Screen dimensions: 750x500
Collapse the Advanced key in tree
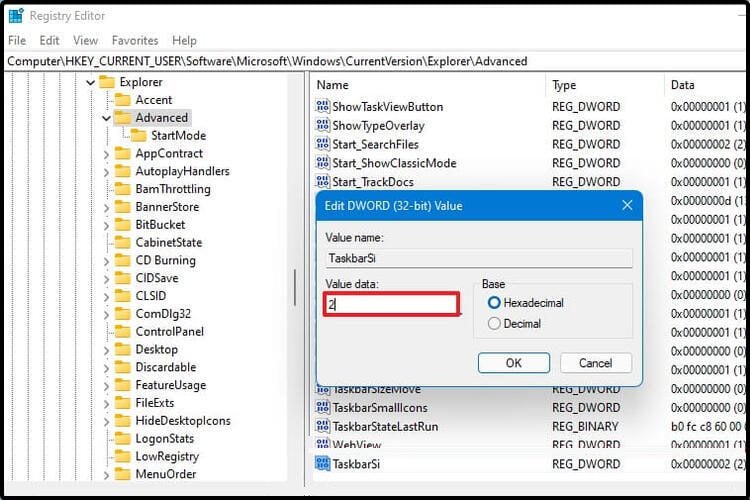(106, 118)
